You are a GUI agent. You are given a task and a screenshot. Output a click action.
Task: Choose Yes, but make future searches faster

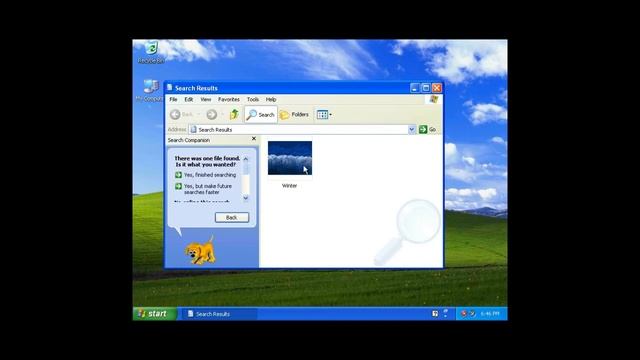coord(204,189)
